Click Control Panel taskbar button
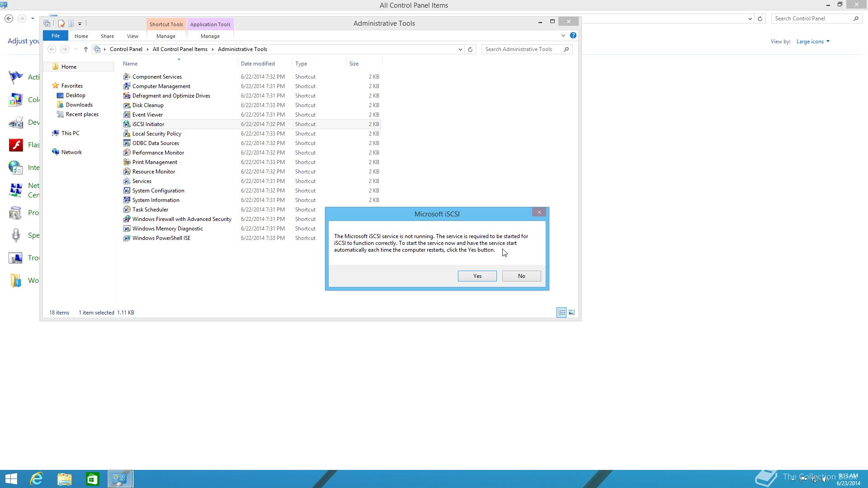The height and width of the screenshot is (488, 868). (x=120, y=479)
